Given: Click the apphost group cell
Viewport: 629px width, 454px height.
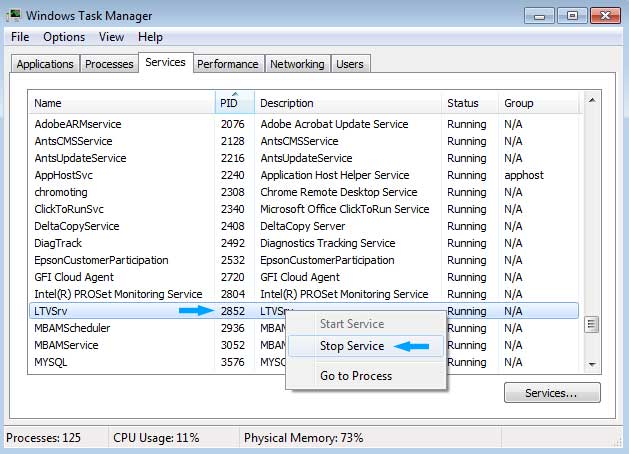Looking at the screenshot, I should pyautogui.click(x=524, y=175).
